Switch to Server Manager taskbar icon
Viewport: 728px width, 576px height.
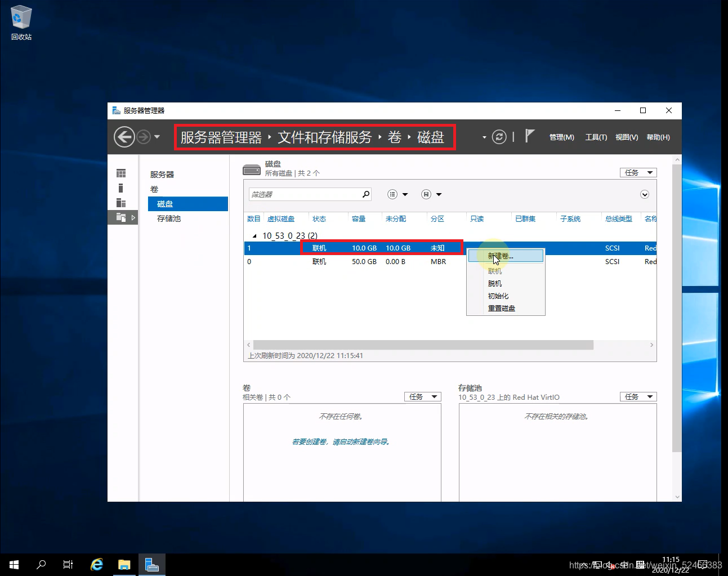coord(152,564)
